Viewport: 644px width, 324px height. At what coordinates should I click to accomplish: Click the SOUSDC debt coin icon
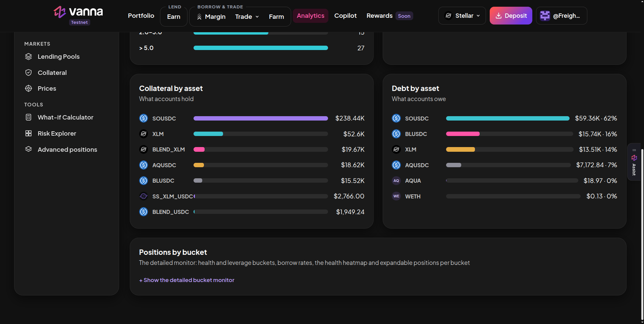396,118
